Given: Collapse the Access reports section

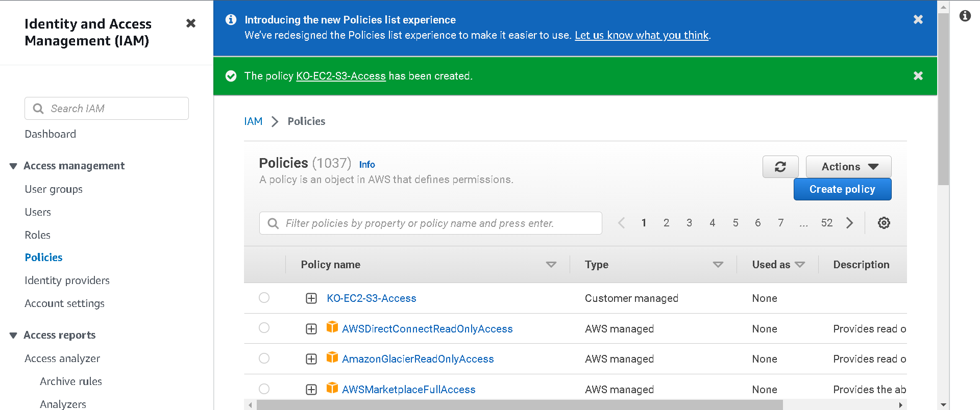Looking at the screenshot, I should 13,336.
